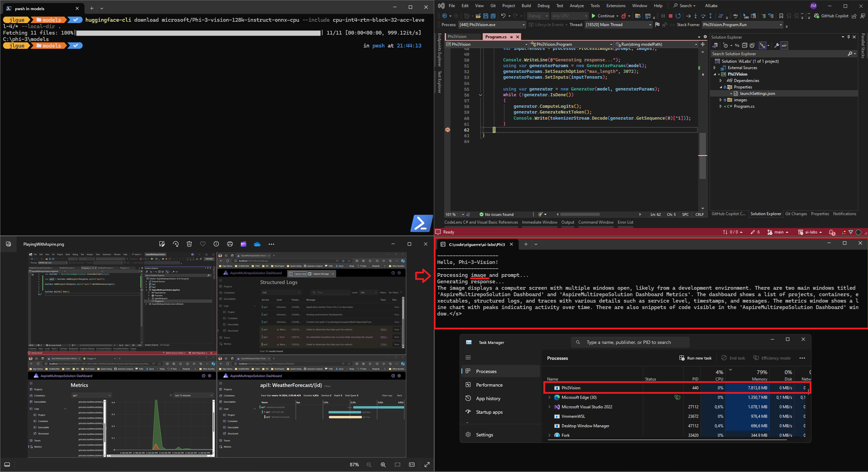Open the Photos edit image icon
This screenshot has height=472, width=868.
pyautogui.click(x=162, y=244)
